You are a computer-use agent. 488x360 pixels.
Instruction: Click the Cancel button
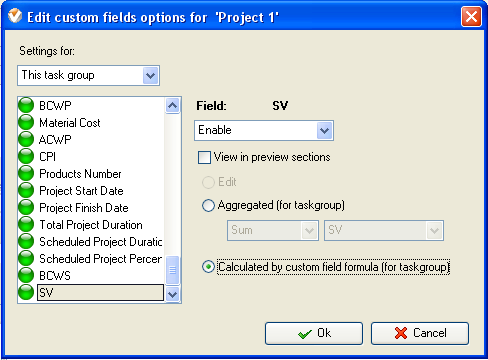(420, 333)
